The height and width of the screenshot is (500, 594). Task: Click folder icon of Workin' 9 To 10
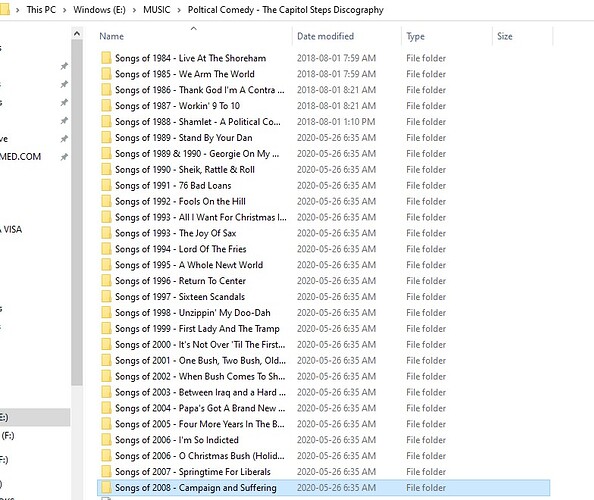tap(106, 106)
